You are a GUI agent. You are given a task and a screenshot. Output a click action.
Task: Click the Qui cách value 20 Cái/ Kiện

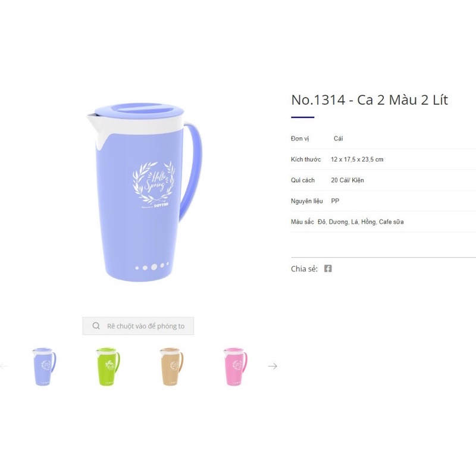(347, 180)
